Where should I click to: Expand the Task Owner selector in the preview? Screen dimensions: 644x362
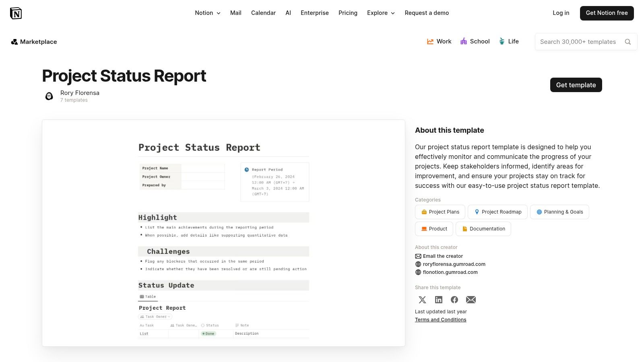pyautogui.click(x=155, y=317)
